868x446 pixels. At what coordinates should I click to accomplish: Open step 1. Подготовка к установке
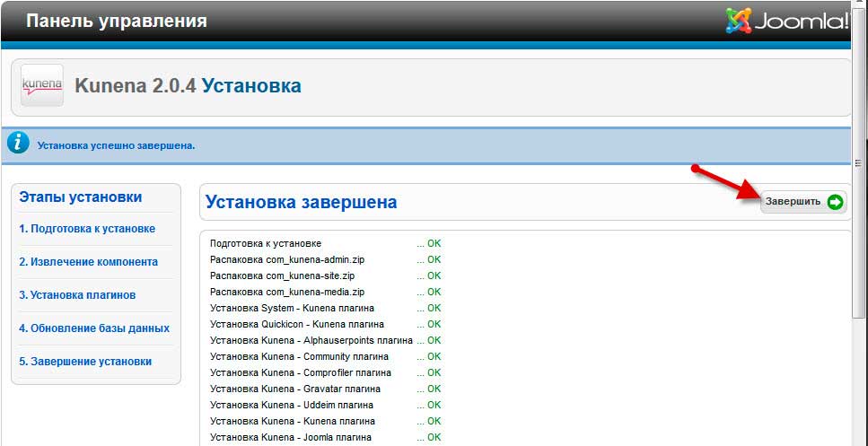coord(87,229)
